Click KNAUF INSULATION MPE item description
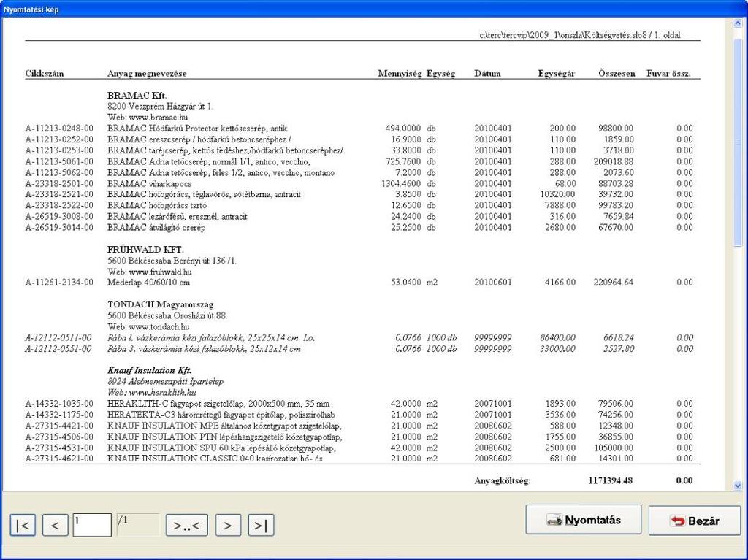The image size is (748, 560). tap(224, 426)
